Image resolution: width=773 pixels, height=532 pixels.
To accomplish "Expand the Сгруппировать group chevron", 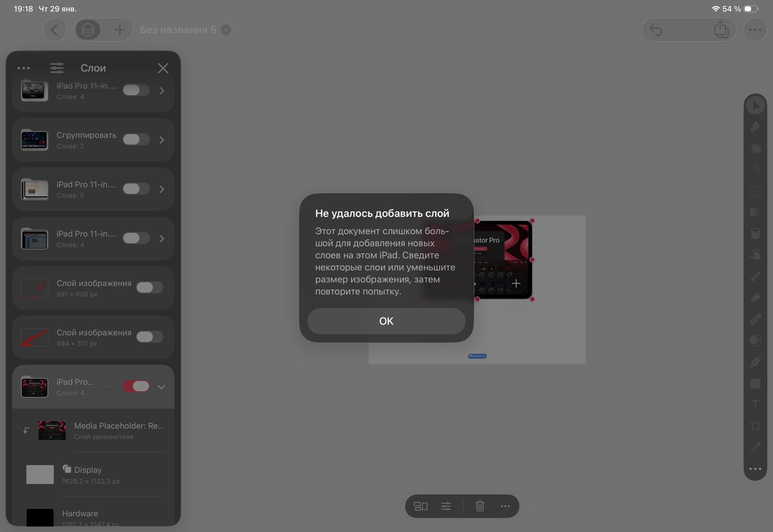I will click(162, 140).
